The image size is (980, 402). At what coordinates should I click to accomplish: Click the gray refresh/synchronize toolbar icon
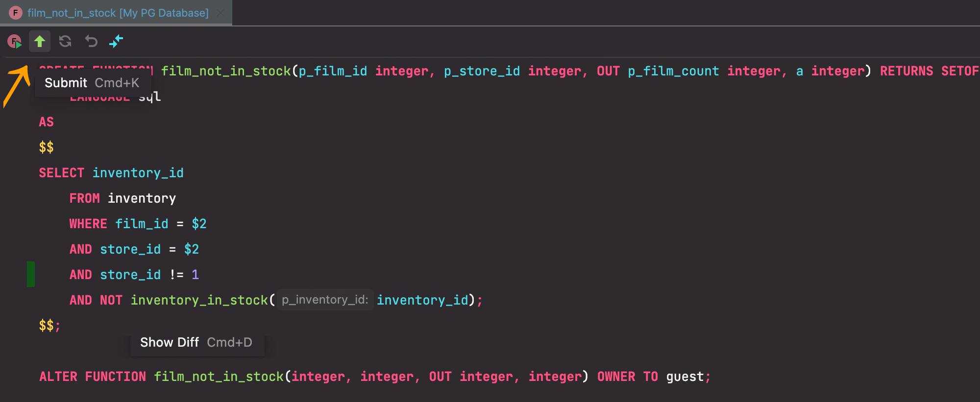tap(65, 41)
